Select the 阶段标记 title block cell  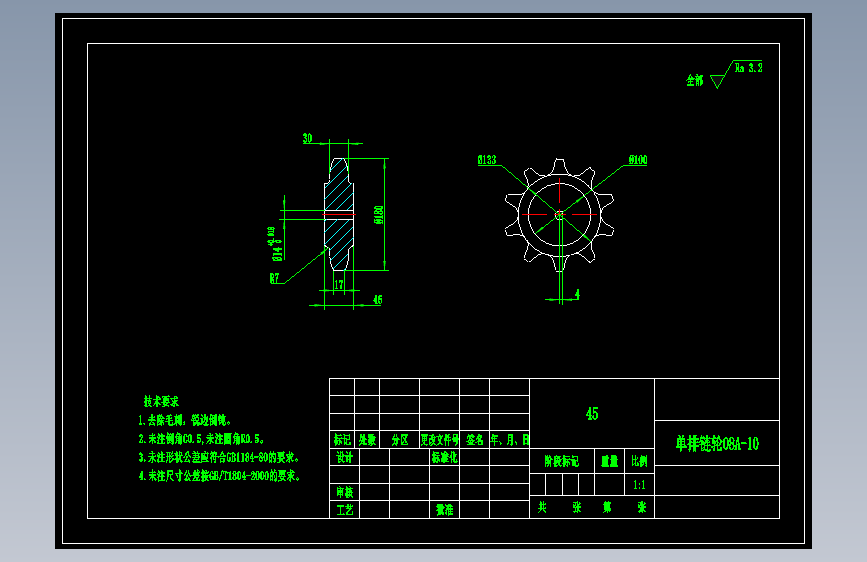562,461
